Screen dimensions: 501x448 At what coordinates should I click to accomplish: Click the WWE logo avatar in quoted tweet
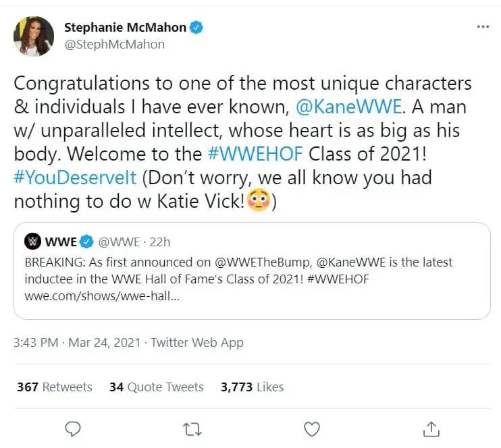(32, 241)
